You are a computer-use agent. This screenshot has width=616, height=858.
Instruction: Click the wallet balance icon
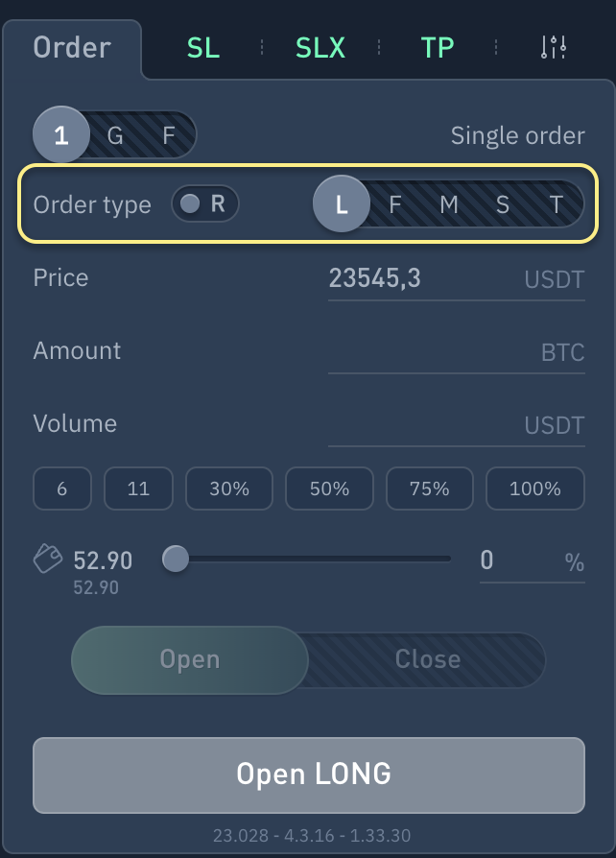pos(48,559)
